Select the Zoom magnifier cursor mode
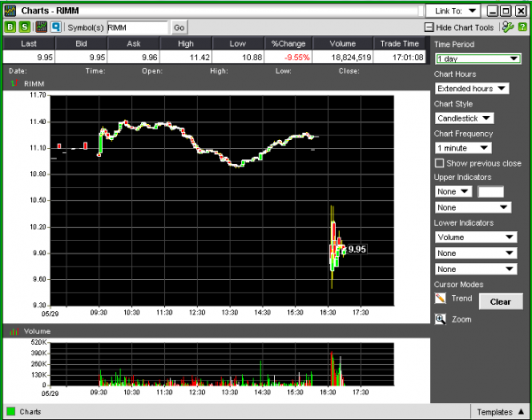This screenshot has height=420, width=532. point(440,319)
